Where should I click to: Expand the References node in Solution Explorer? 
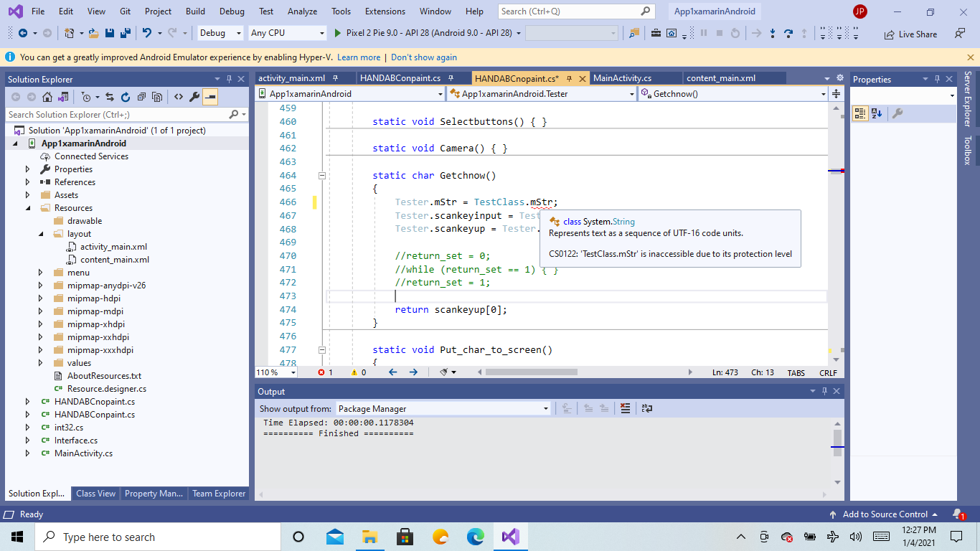[x=28, y=182]
